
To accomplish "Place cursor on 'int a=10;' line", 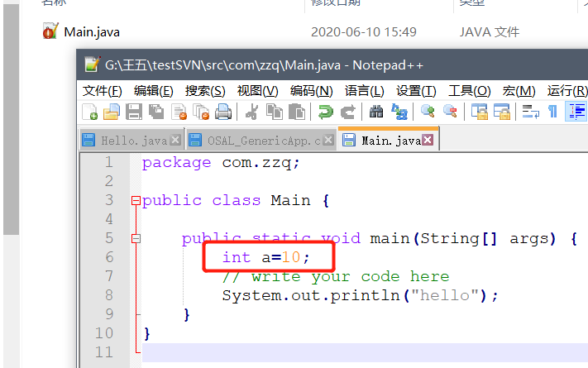I will [265, 257].
